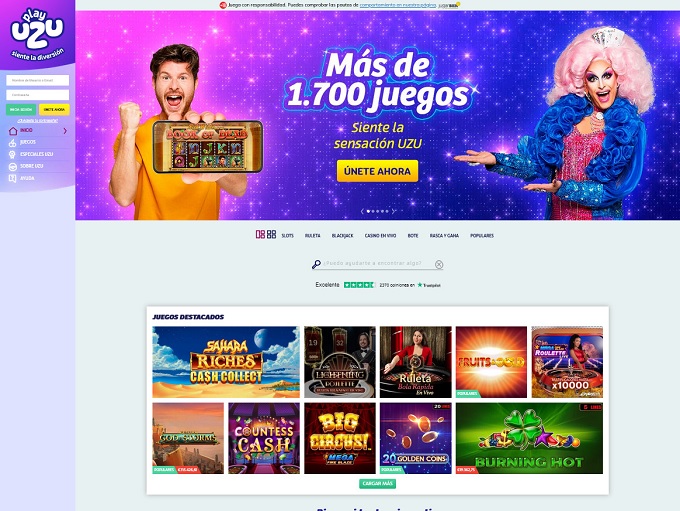Open the Ayuda help icon
This screenshot has height=511, width=680.
[x=13, y=178]
